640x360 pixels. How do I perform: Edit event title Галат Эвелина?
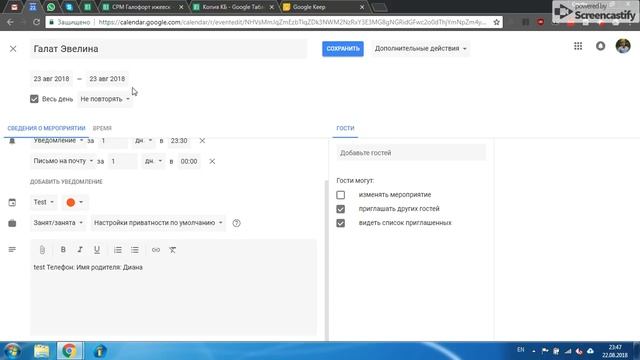(x=168, y=49)
